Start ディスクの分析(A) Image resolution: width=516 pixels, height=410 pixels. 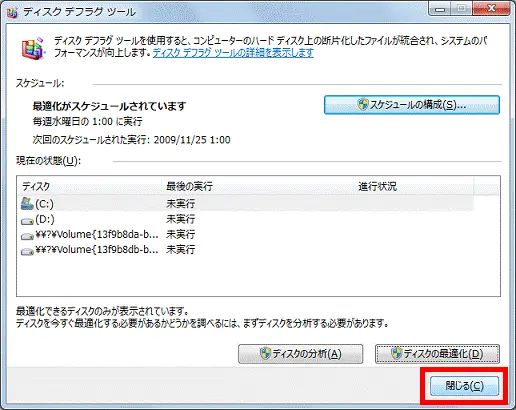300,354
